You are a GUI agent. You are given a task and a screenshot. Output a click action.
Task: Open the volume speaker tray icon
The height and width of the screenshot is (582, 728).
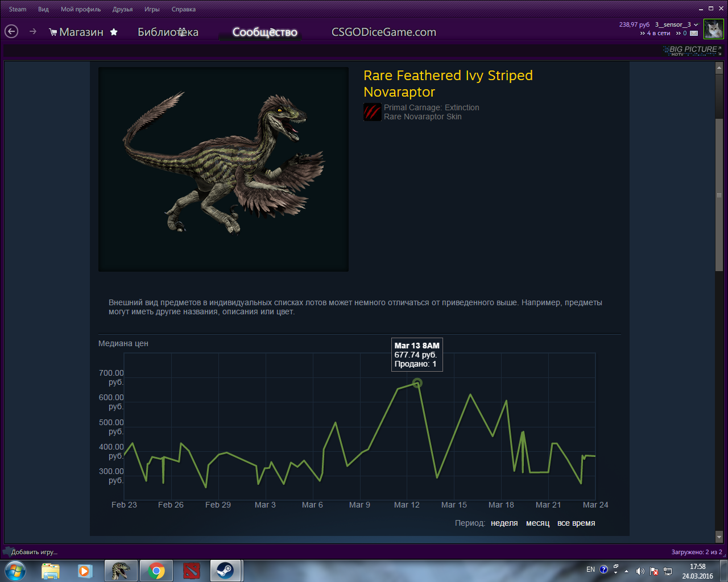click(x=640, y=571)
